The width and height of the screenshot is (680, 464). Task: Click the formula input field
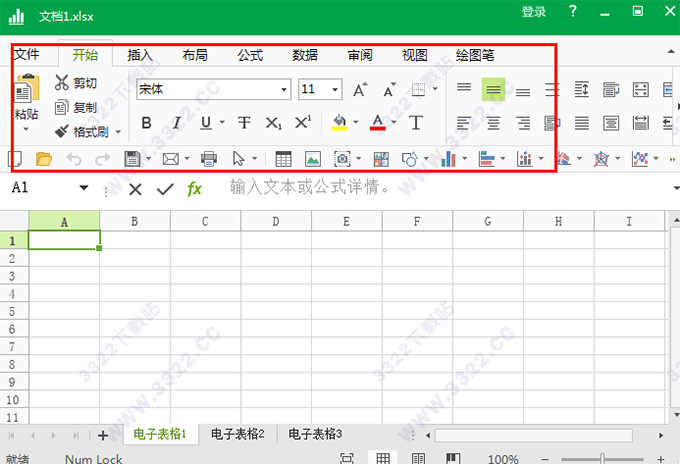tap(447, 187)
